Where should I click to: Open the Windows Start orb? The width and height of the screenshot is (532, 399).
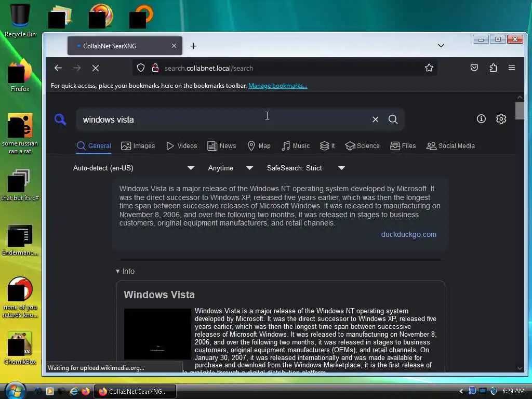point(15,390)
